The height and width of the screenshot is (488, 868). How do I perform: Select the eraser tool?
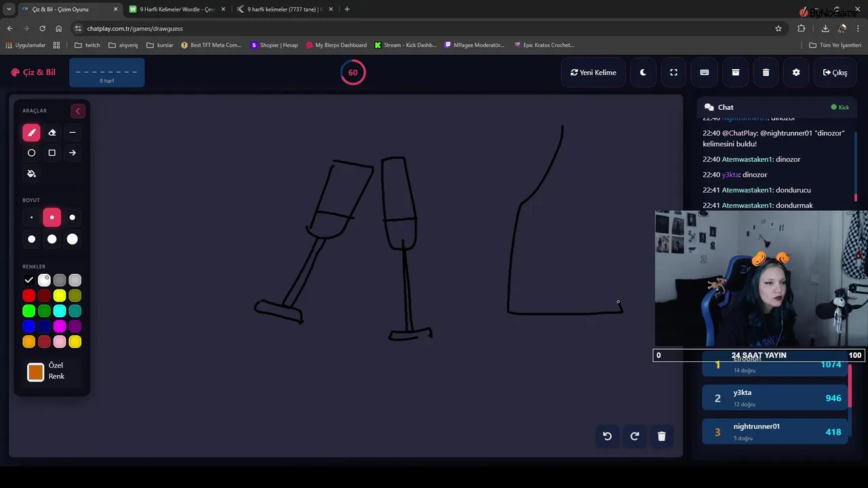click(52, 133)
